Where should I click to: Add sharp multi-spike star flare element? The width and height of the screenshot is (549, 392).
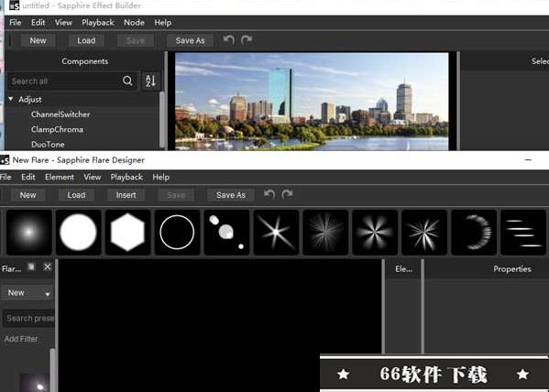click(424, 232)
